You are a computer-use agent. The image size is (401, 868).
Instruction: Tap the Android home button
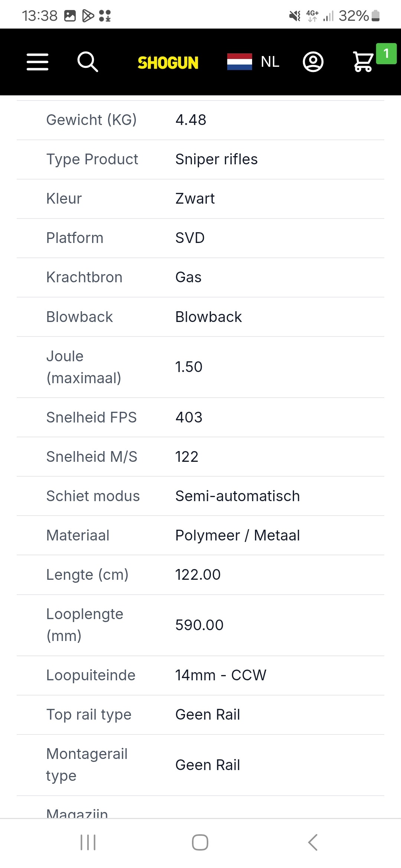pyautogui.click(x=200, y=842)
